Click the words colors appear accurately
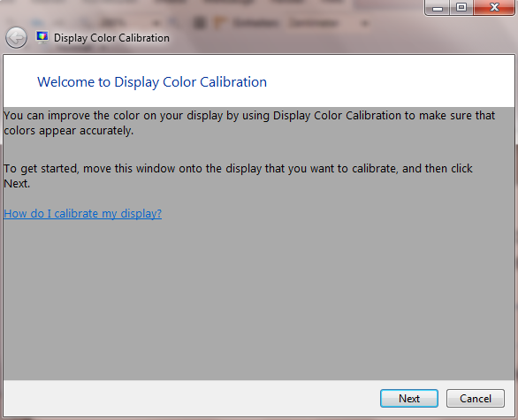Viewport: 518px width, 420px height. pos(69,131)
